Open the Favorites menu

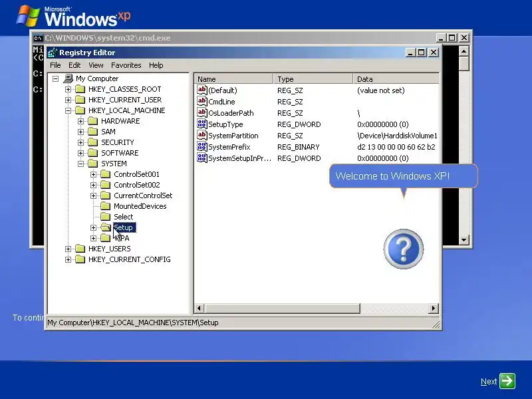click(x=126, y=65)
